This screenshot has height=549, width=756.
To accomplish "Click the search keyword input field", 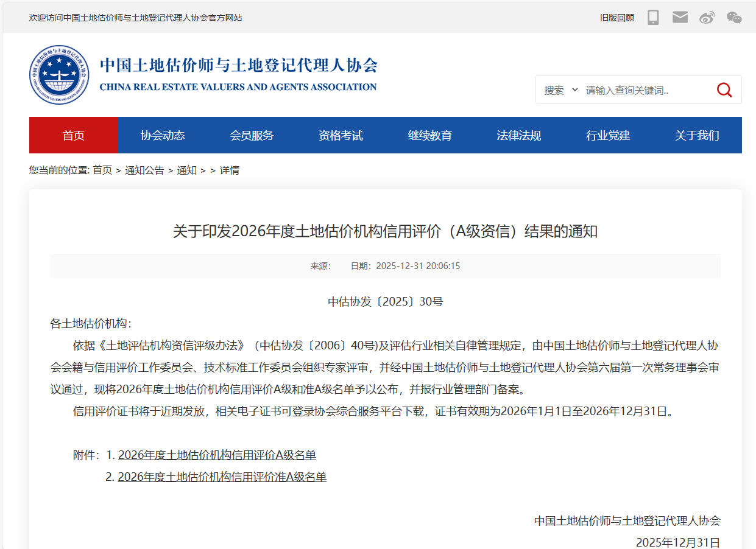I will 646,90.
